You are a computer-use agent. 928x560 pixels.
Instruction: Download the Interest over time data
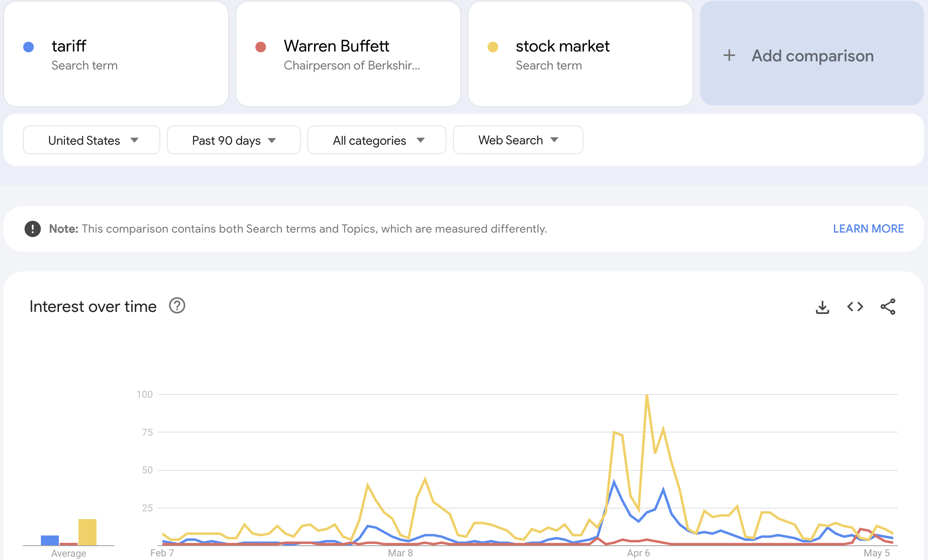(822, 307)
